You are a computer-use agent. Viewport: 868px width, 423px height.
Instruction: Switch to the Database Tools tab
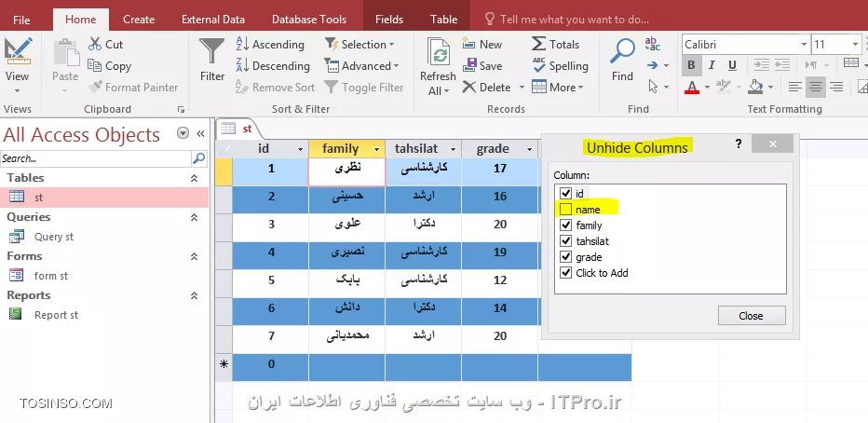click(309, 20)
